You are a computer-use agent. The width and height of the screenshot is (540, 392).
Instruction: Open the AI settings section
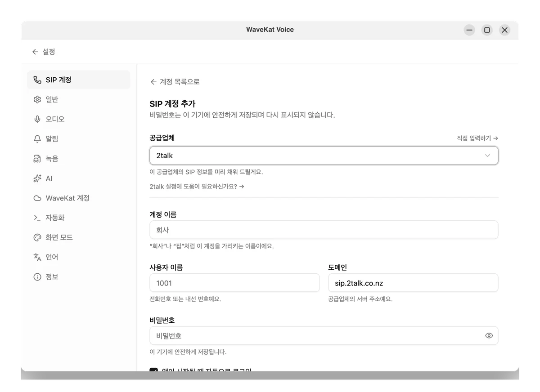point(79,178)
